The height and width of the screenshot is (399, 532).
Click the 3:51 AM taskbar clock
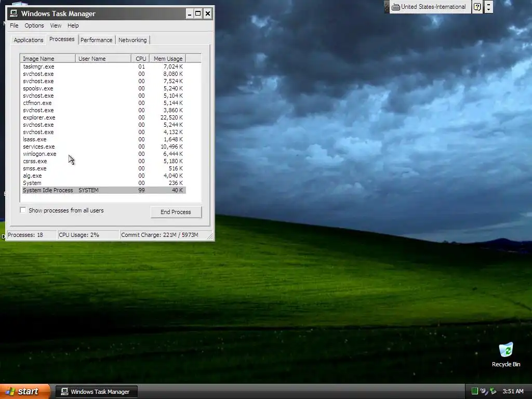point(513,391)
